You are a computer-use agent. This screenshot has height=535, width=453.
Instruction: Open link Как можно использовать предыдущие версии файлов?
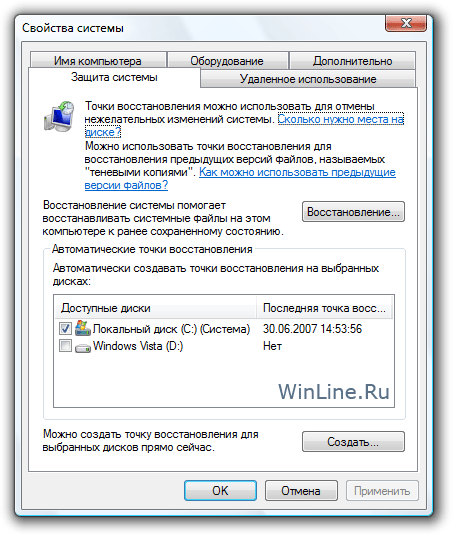(x=297, y=172)
